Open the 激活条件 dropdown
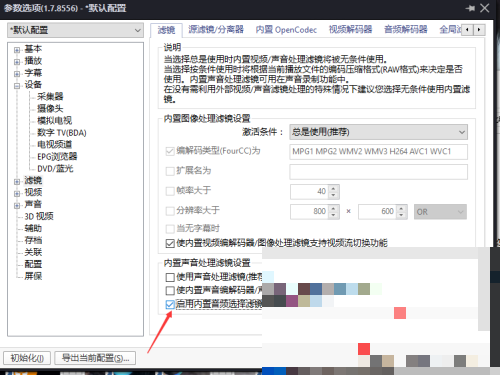 (x=378, y=132)
